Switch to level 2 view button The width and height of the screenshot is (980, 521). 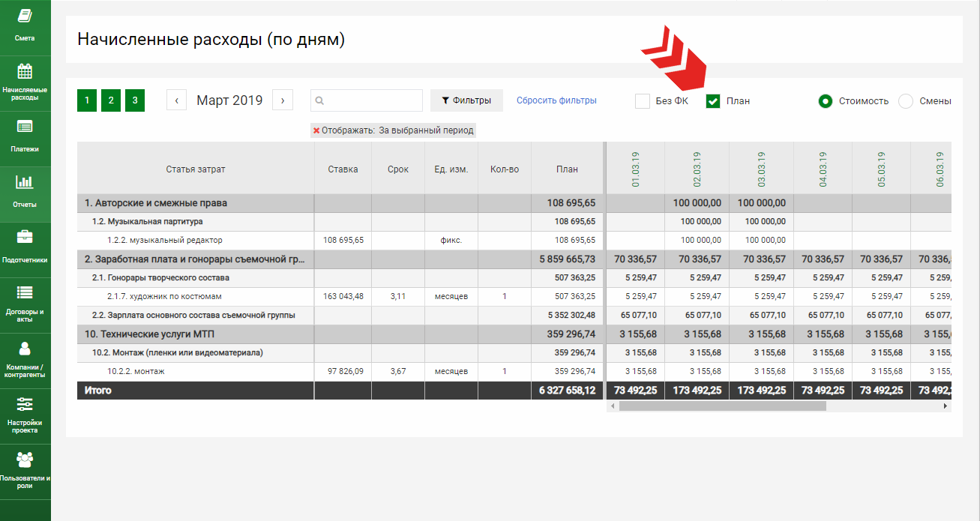tap(110, 100)
